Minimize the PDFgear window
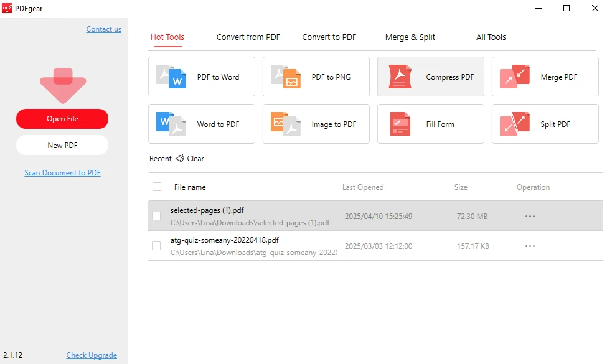Screen dimensions: 607x364 coord(539,8)
